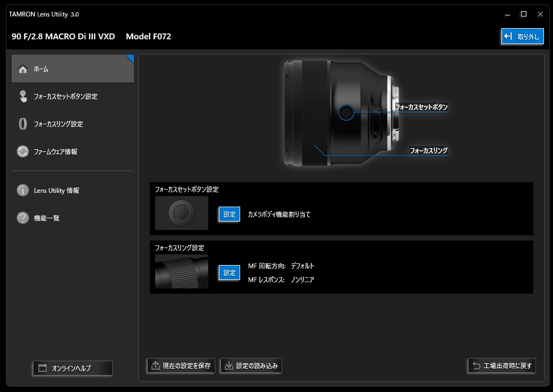Select ファームウェア情報 menu item
The image size is (553, 392).
click(55, 152)
